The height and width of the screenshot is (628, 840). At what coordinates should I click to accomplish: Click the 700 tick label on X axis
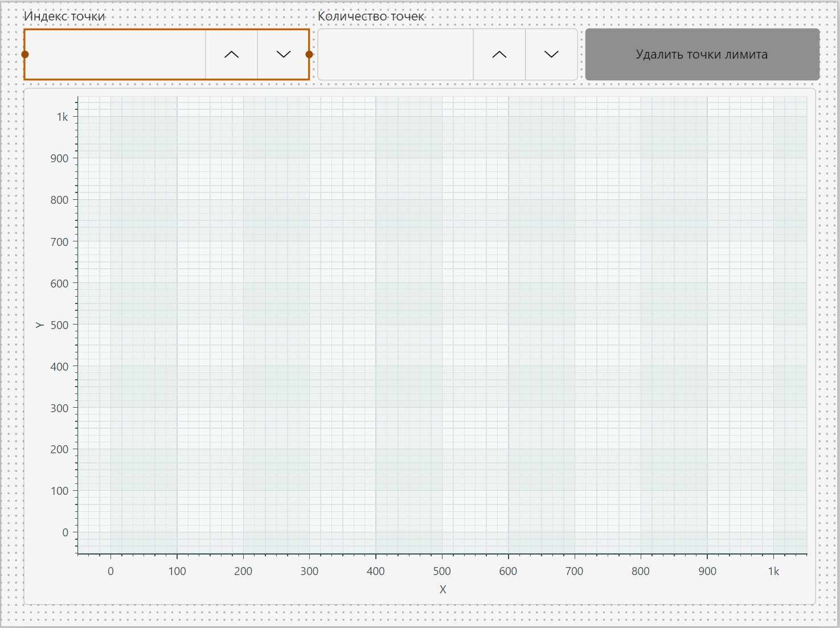[574, 571]
